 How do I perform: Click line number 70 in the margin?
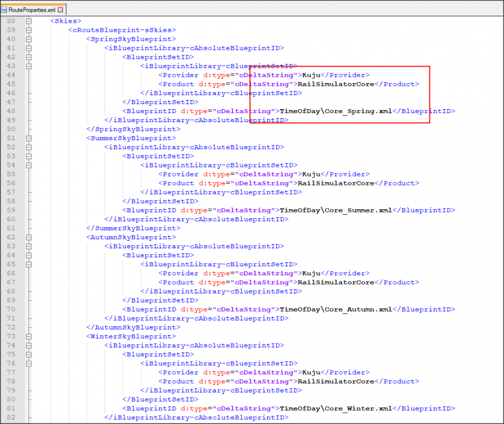[12, 310]
